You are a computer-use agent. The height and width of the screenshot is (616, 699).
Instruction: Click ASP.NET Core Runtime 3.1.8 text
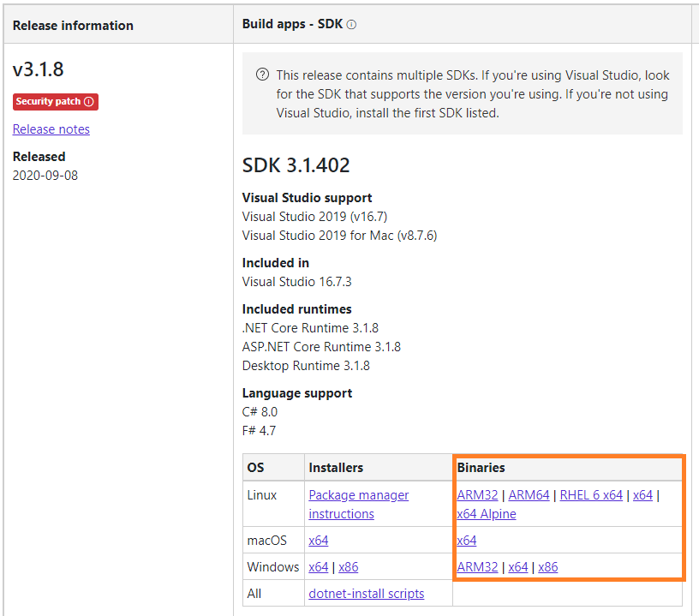[x=321, y=347]
